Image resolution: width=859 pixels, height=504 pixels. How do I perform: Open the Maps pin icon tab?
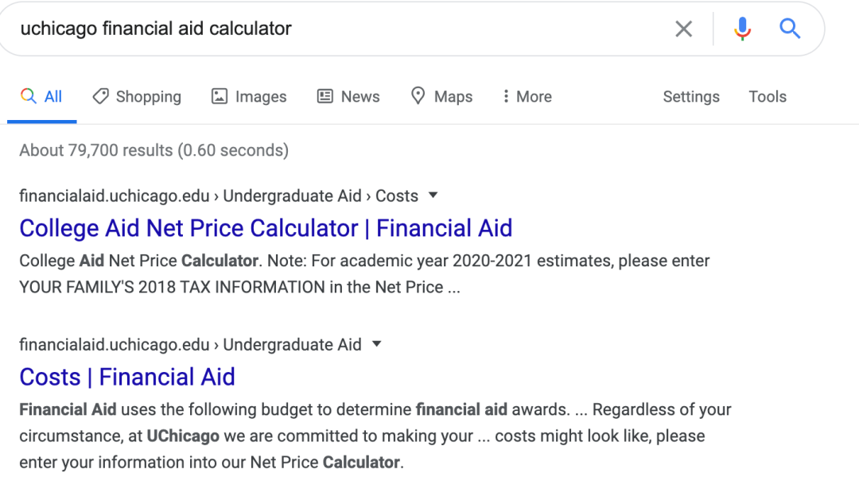click(418, 96)
